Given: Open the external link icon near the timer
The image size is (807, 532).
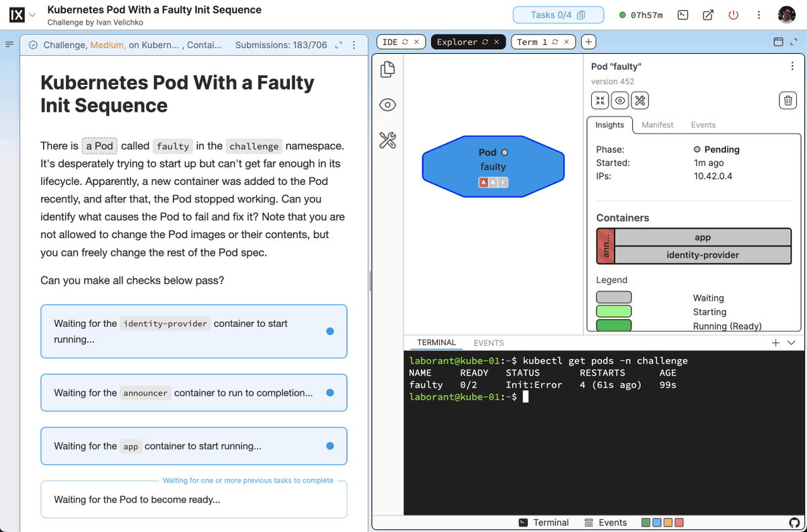Looking at the screenshot, I should (x=707, y=15).
